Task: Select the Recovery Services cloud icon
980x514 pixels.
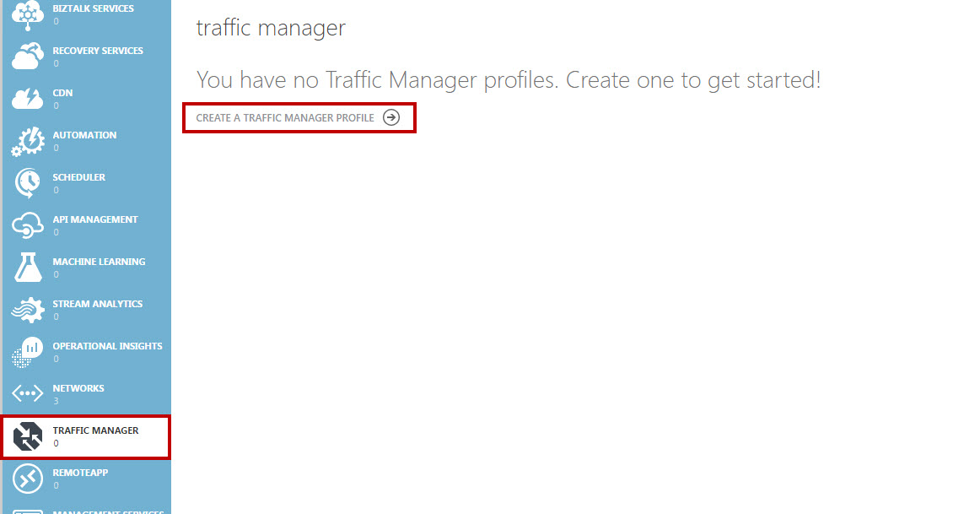Action: 28,57
